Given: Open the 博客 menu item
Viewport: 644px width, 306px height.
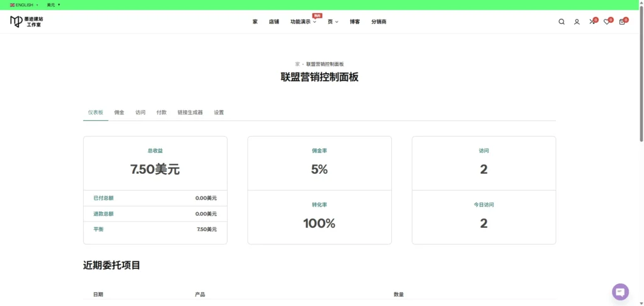Looking at the screenshot, I should 355,22.
